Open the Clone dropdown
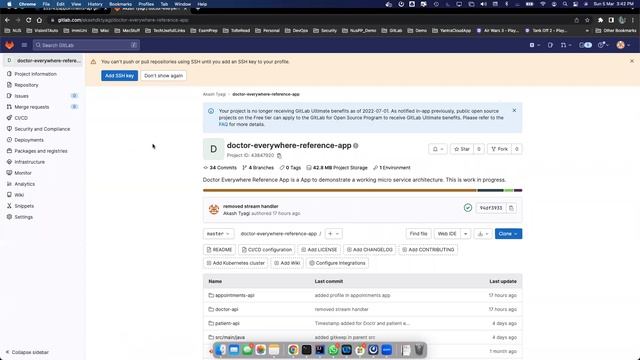The height and width of the screenshot is (360, 640). click(x=508, y=233)
